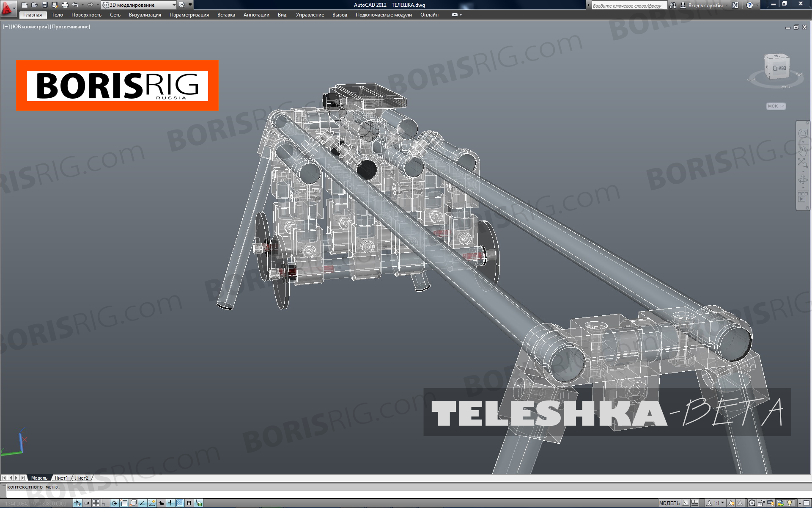Switch to the Главная ribbon tab
The image size is (812, 508).
point(33,15)
